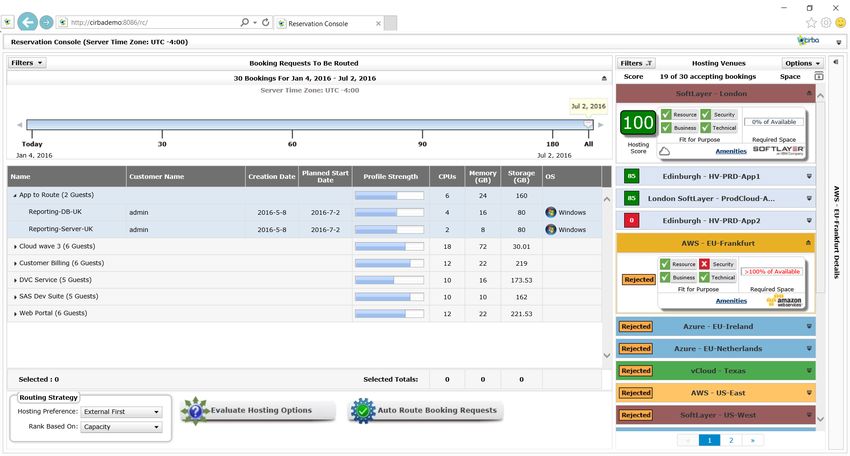
Task: Click Security check in SoftLayer London card
Action: pos(705,114)
